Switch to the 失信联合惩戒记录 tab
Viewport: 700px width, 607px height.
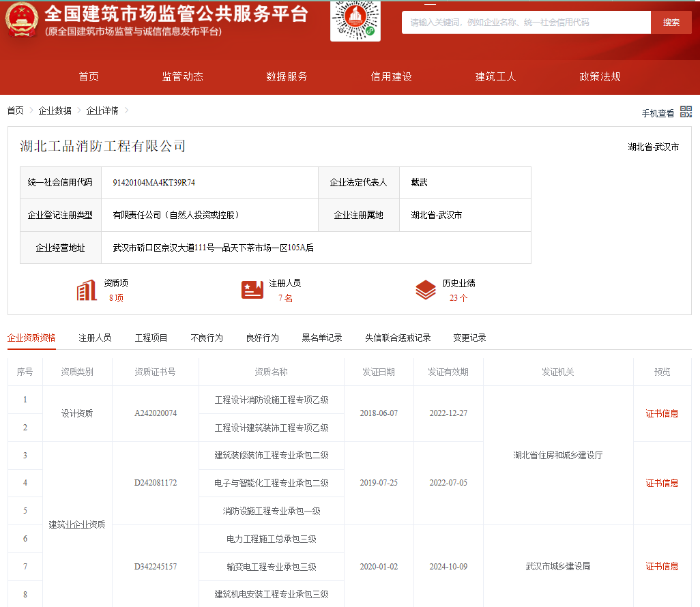(x=398, y=338)
